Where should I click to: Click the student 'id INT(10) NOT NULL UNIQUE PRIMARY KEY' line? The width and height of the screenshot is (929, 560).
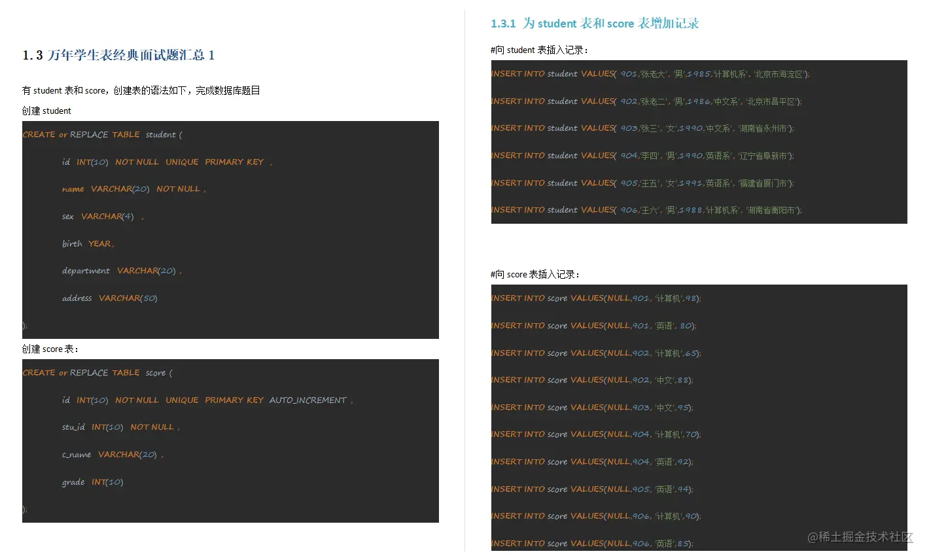pos(167,162)
